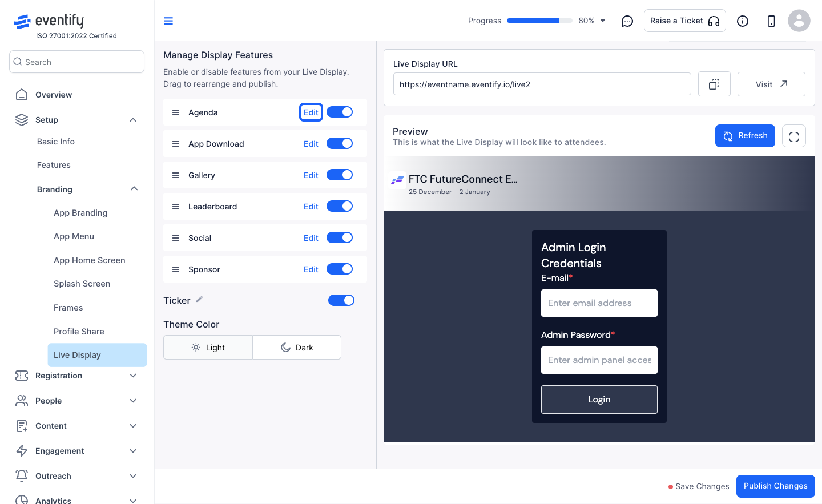Copy the Live Display URL icon

click(714, 84)
